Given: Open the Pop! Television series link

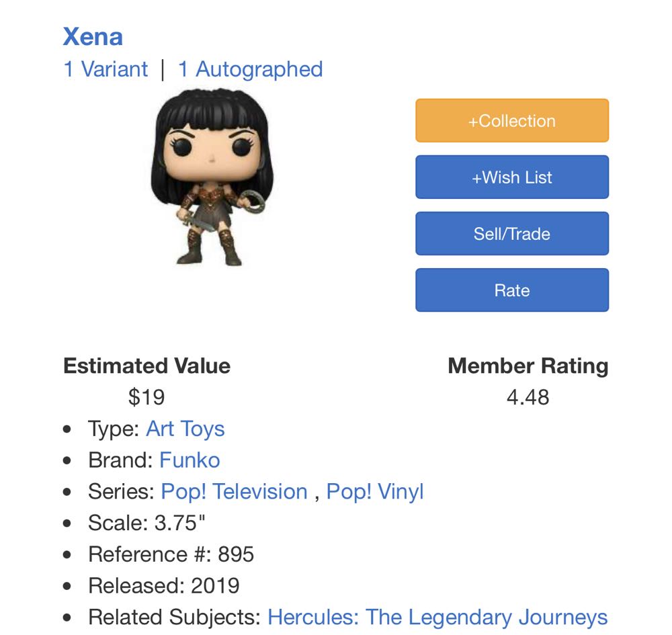Looking at the screenshot, I should [234, 491].
